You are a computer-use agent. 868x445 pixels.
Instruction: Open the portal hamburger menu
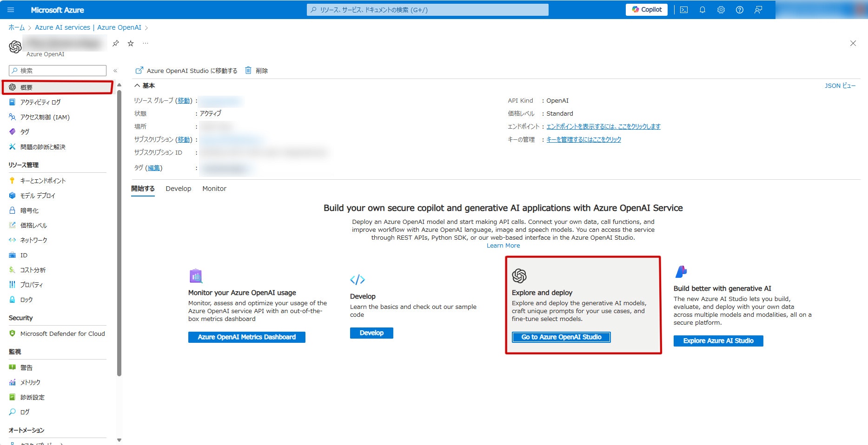(x=11, y=10)
